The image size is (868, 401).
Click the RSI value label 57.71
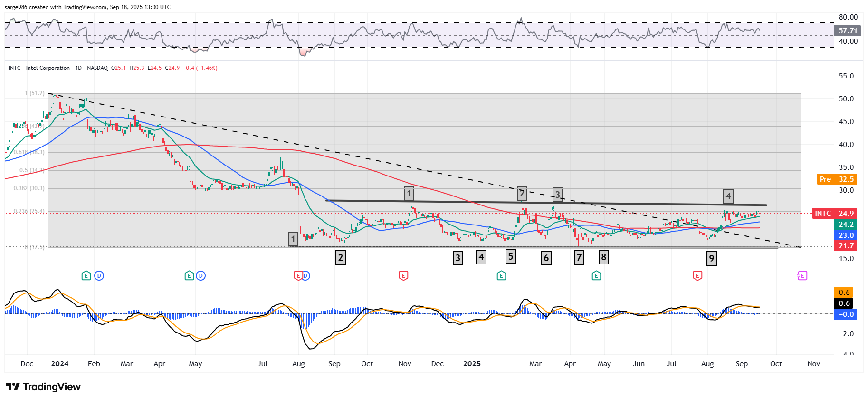848,31
